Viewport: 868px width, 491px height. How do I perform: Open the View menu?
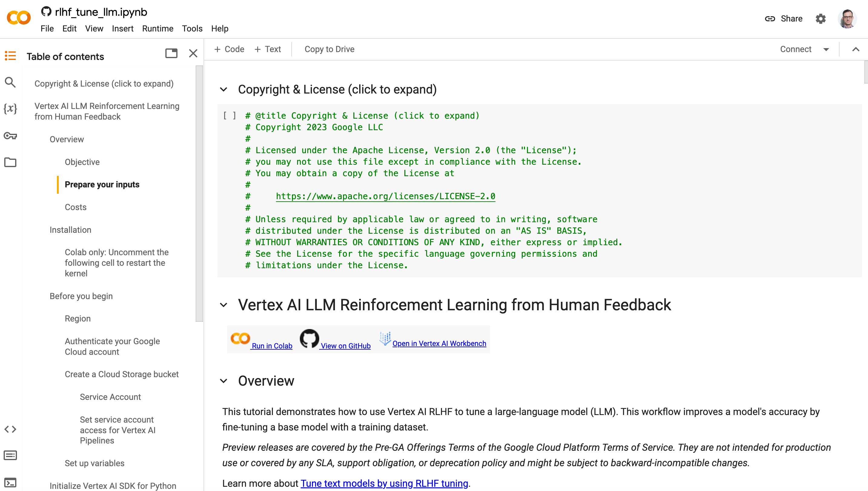click(x=94, y=29)
